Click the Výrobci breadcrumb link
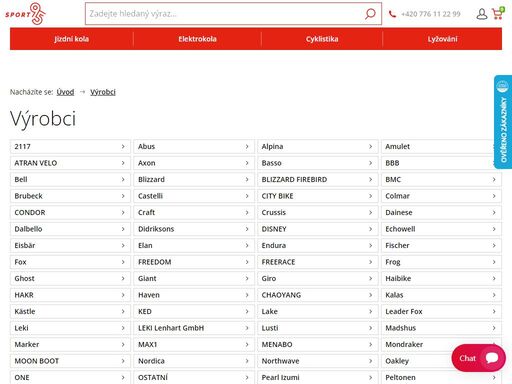 pos(103,92)
